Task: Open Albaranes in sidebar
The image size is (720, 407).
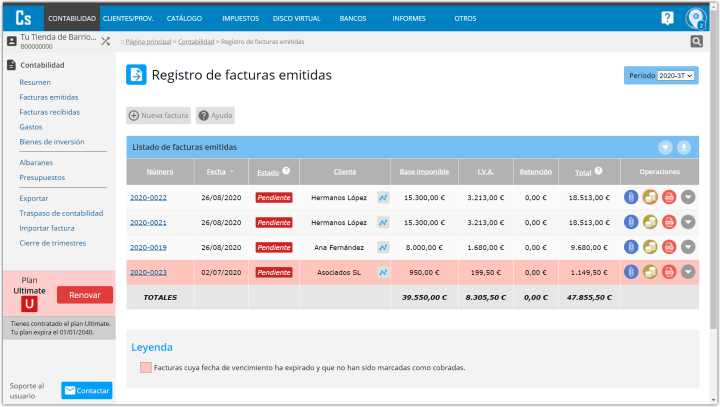Action: (x=36, y=163)
